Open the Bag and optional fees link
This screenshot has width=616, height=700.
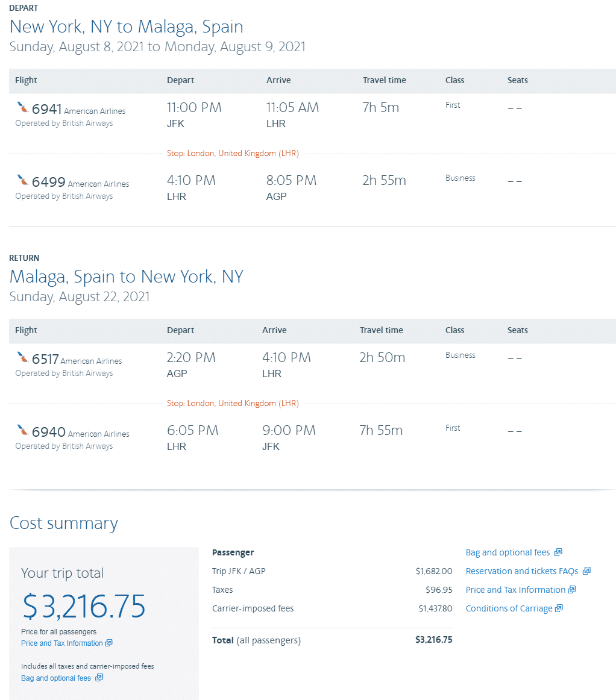point(506,552)
